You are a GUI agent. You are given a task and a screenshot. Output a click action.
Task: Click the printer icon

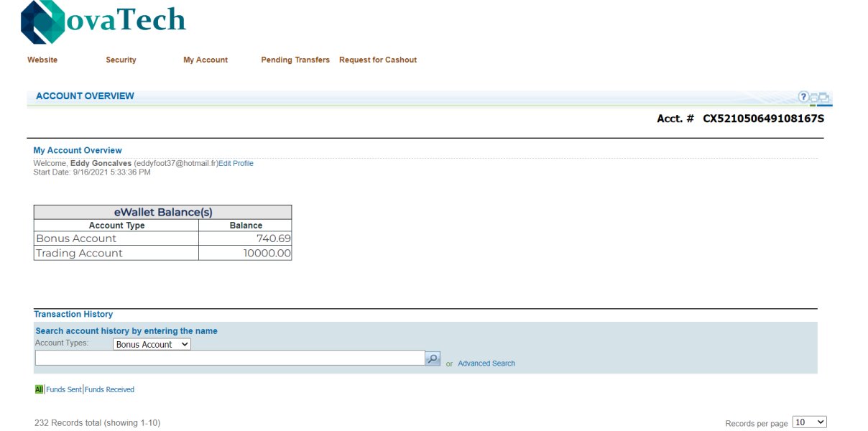click(x=814, y=98)
